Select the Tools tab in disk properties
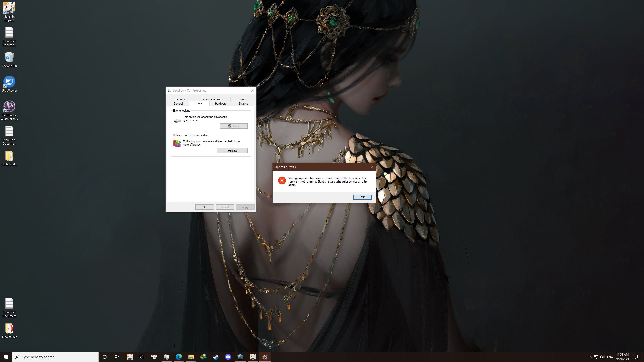The width and height of the screenshot is (644, 362). [x=198, y=103]
